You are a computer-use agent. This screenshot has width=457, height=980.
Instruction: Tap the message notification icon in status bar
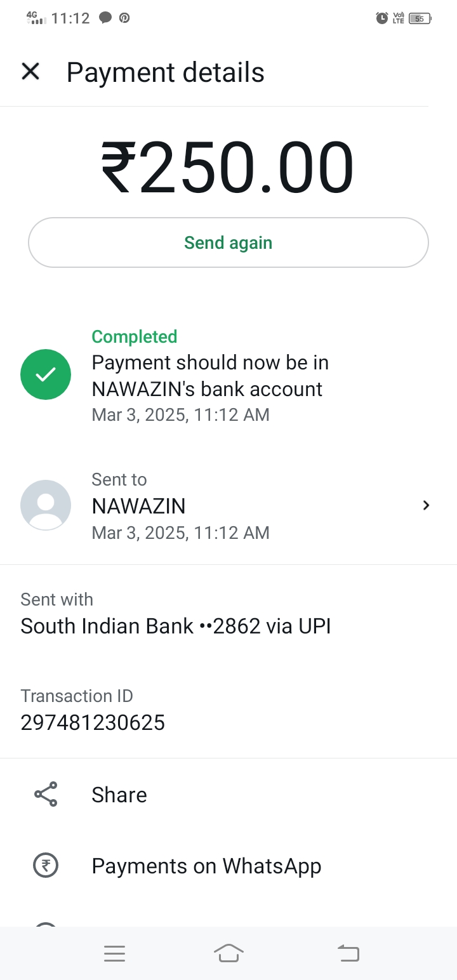click(x=105, y=18)
